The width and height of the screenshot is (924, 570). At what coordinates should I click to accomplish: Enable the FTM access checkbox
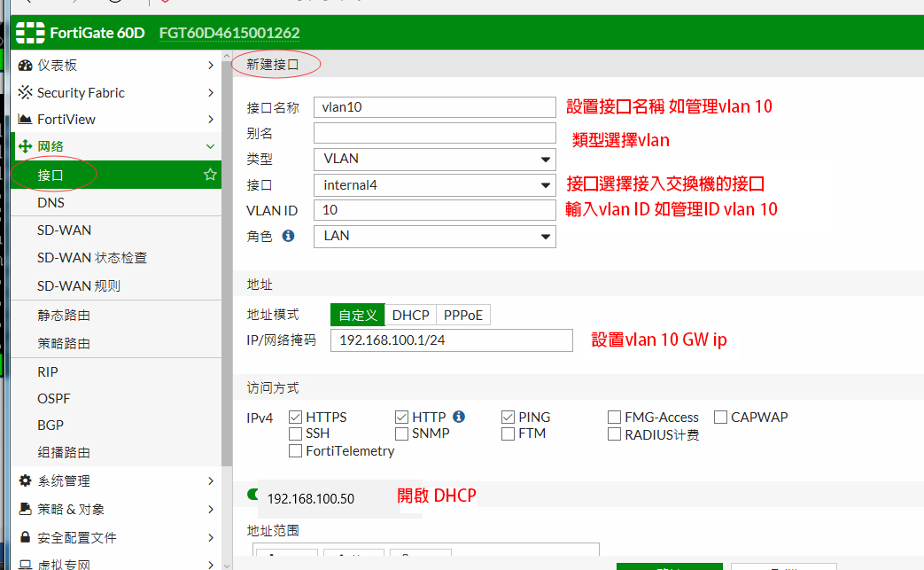[x=508, y=433]
